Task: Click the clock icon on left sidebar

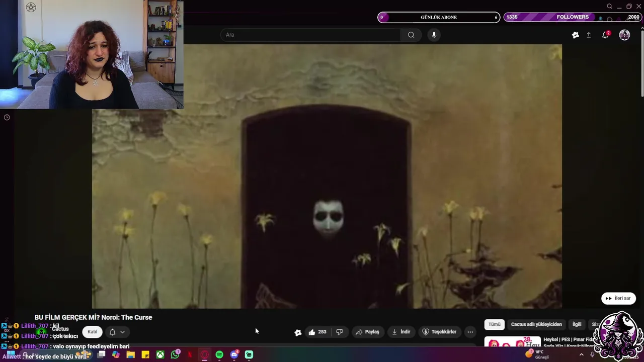Action: [x=7, y=117]
